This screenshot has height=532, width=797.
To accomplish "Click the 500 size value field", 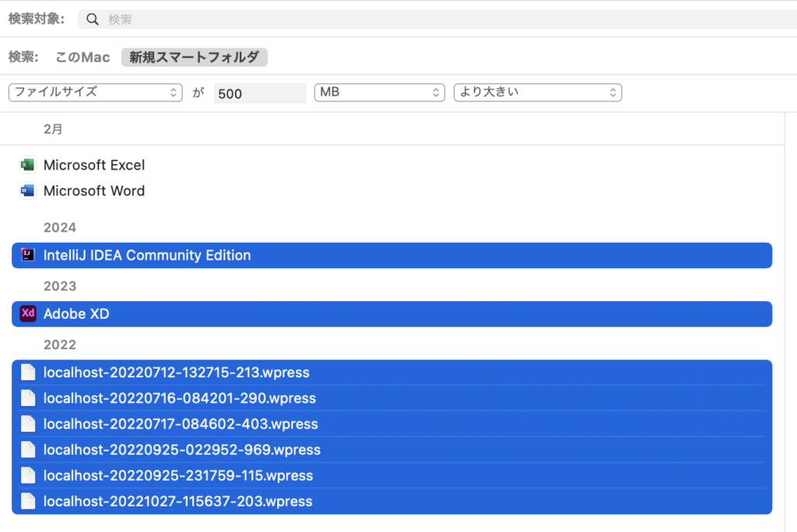I will pos(260,93).
